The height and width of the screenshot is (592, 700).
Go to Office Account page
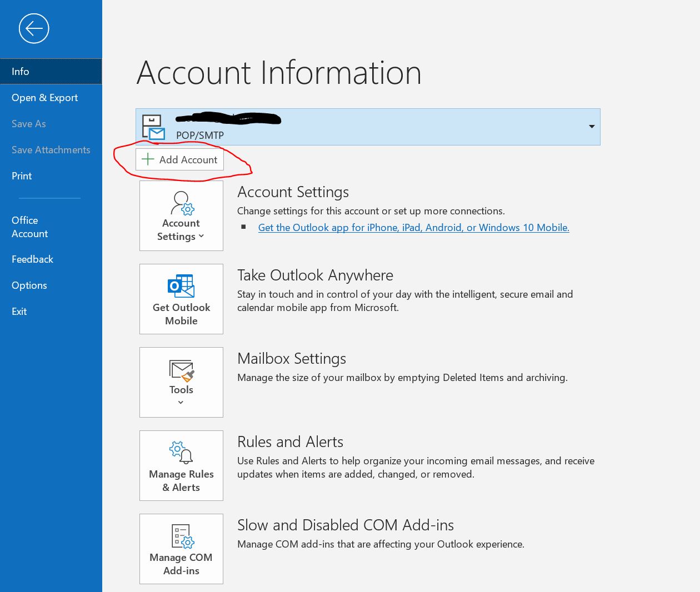point(29,227)
